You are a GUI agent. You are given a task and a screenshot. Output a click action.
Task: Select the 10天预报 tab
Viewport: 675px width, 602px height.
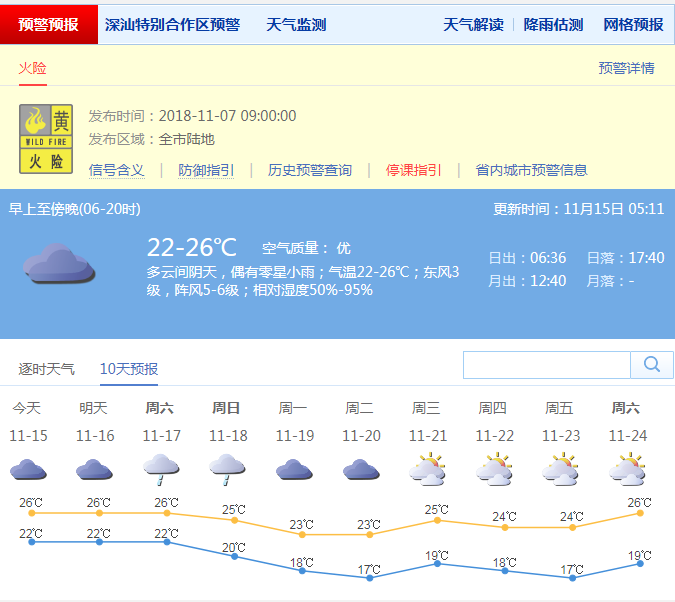pos(128,369)
